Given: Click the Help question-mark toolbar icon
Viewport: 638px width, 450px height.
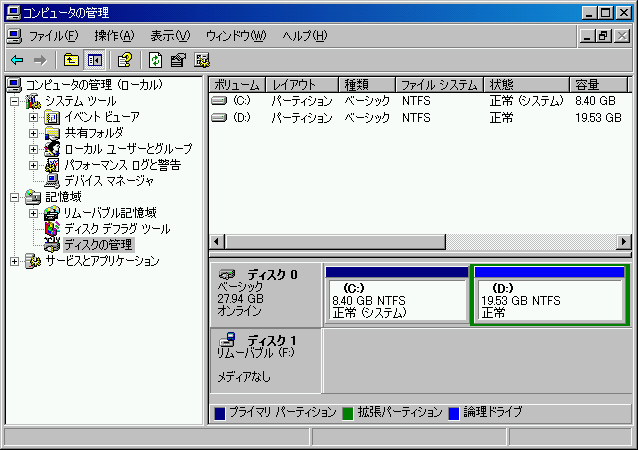Looking at the screenshot, I should coord(125,61).
